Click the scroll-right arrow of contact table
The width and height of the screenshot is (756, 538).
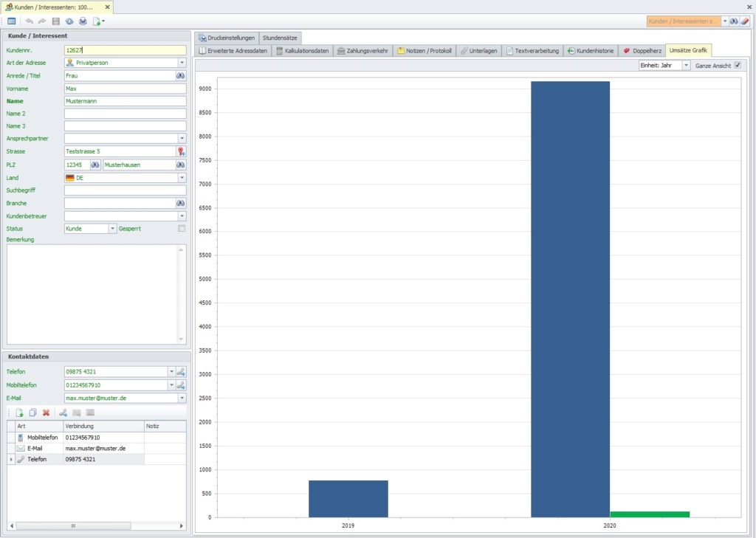[182, 525]
